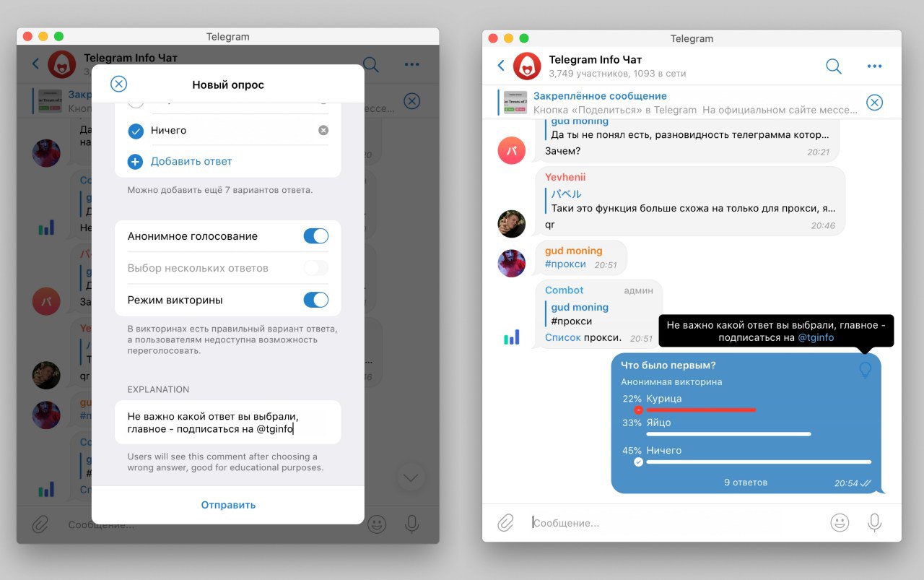Click the Сообщение message input in right window
Image resolution: width=924 pixels, height=580 pixels.
pyautogui.click(x=675, y=522)
